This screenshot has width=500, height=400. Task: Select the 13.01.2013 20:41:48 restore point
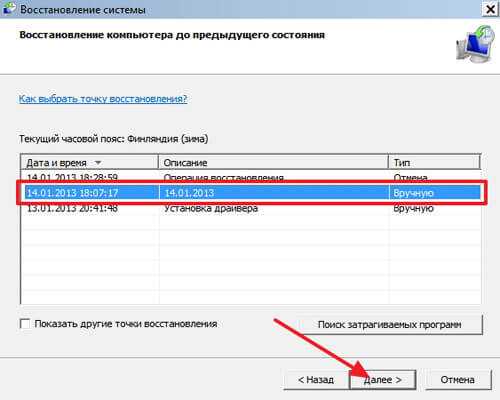click(x=251, y=208)
